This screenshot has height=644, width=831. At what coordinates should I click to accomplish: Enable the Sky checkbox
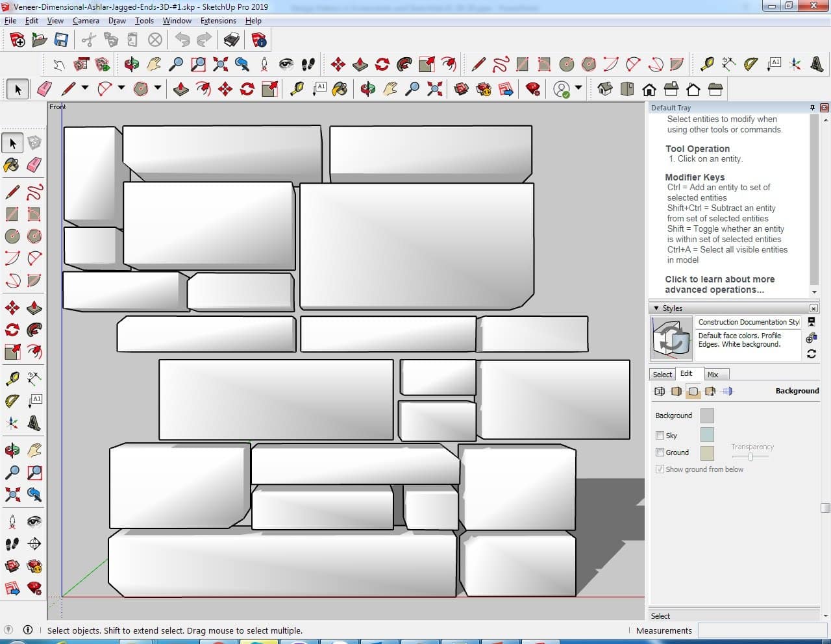click(x=660, y=436)
